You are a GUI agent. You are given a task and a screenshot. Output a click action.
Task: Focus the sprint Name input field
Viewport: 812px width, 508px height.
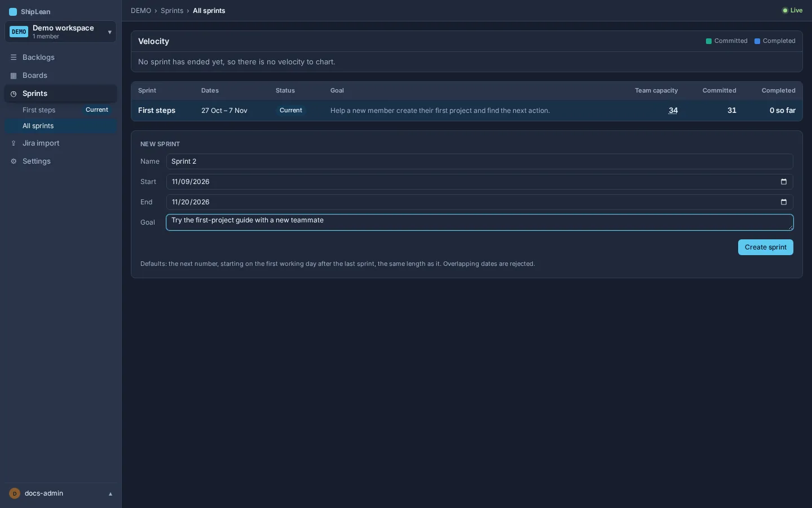(x=480, y=161)
